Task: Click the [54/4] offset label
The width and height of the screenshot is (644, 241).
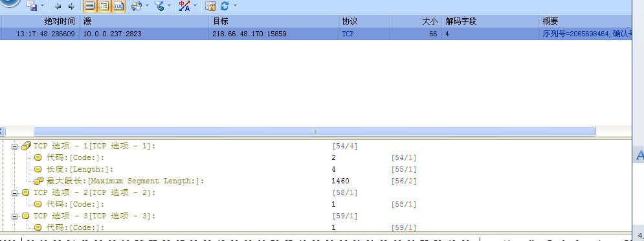Action: coord(344,146)
